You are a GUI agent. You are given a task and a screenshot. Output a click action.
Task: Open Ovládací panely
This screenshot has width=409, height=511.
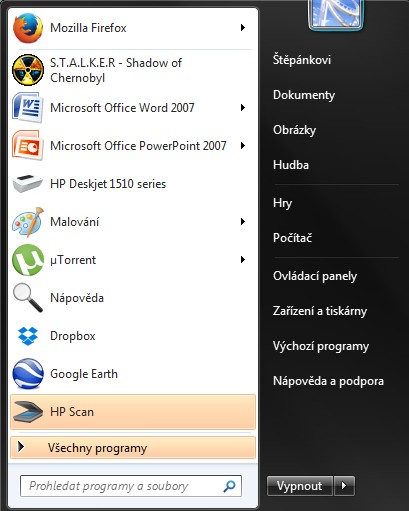(315, 276)
